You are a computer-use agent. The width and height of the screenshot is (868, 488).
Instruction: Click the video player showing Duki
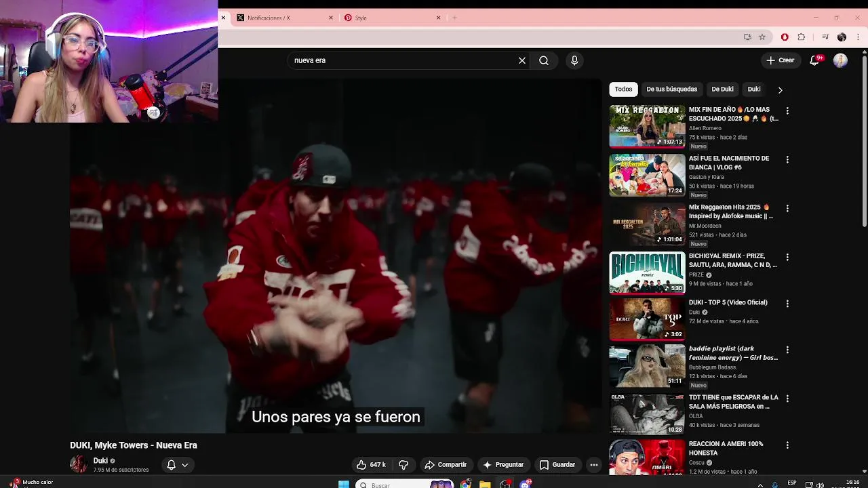tap(336, 256)
